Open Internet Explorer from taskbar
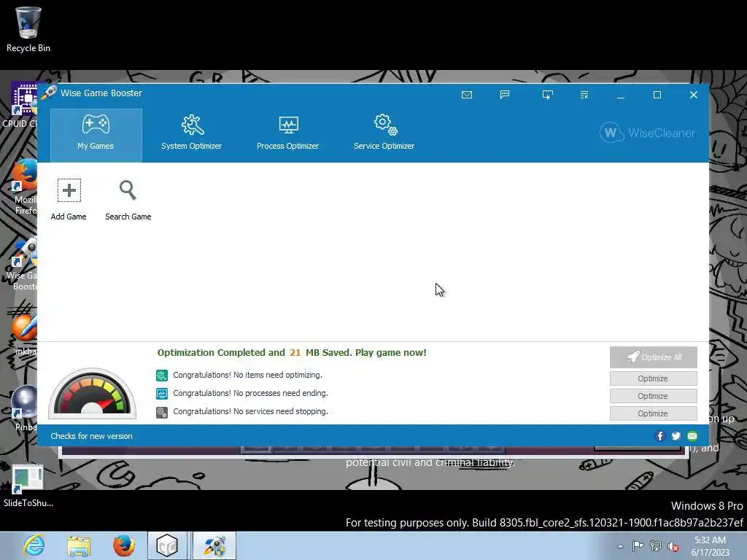The width and height of the screenshot is (747, 560). click(x=34, y=545)
